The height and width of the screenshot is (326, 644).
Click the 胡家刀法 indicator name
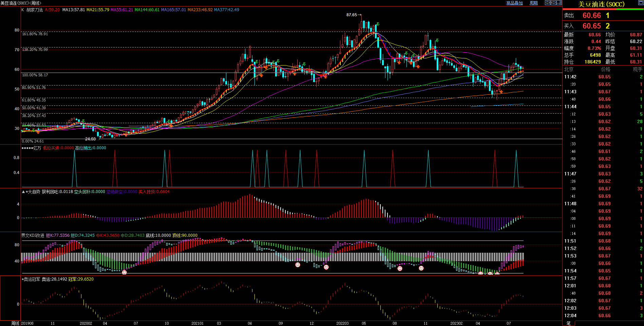click(x=35, y=10)
